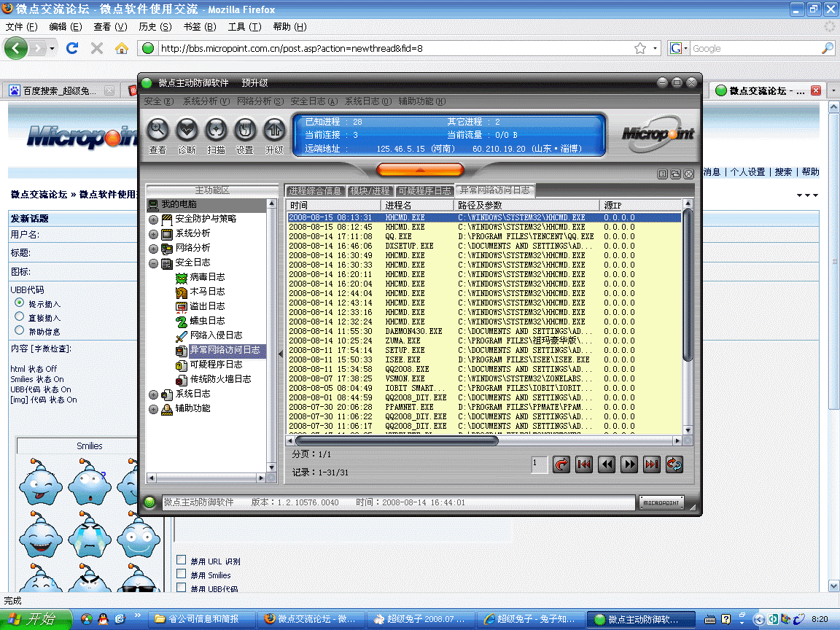840x630 pixels.
Task: Jump to first page of log records
Action: (x=584, y=464)
